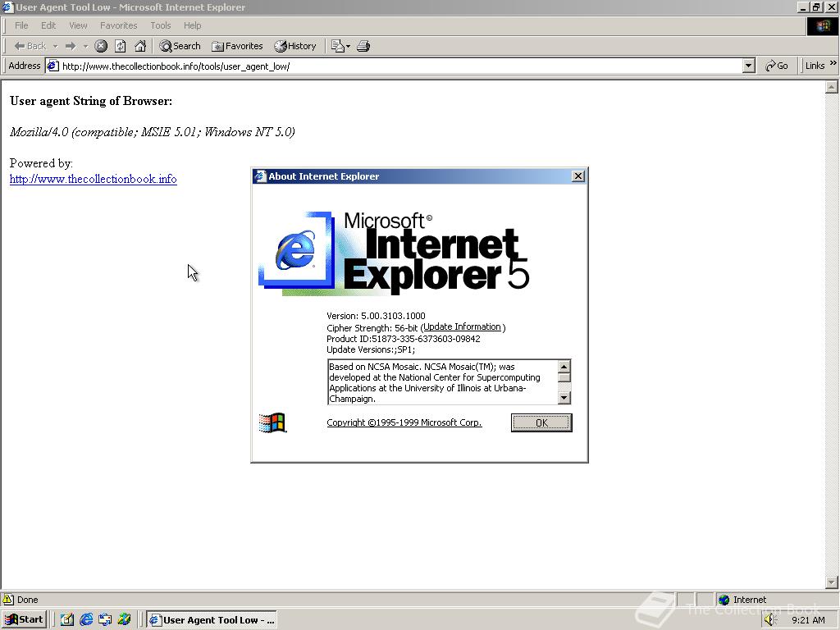Click the IE logo in About dialog

tap(295, 250)
